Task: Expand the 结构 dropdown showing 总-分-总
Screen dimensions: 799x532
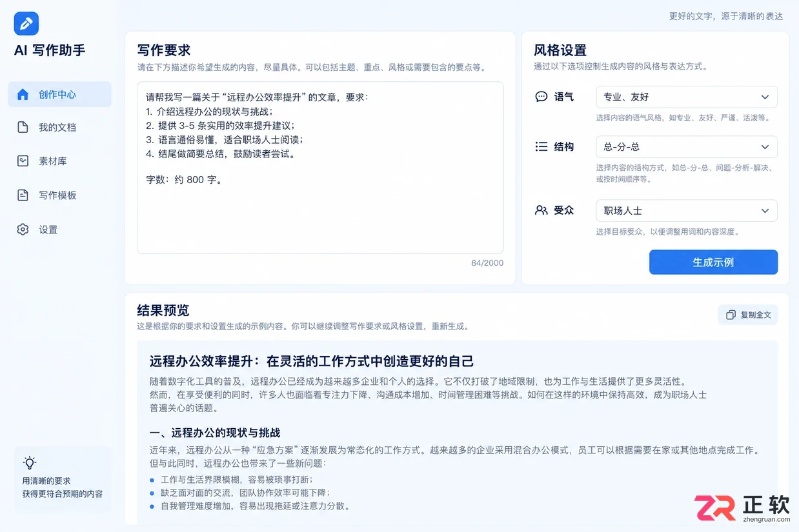Action: [x=687, y=146]
